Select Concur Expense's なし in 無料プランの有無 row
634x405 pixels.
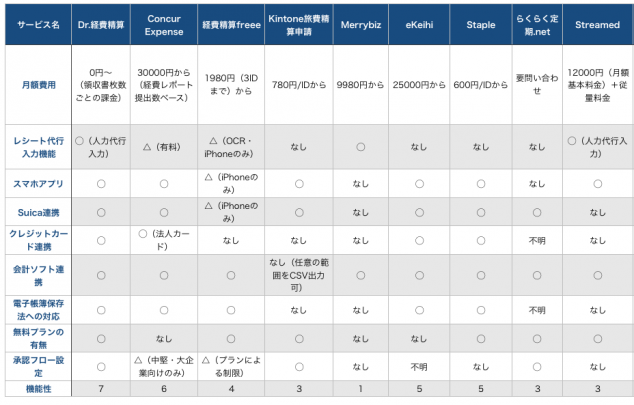[x=164, y=338]
